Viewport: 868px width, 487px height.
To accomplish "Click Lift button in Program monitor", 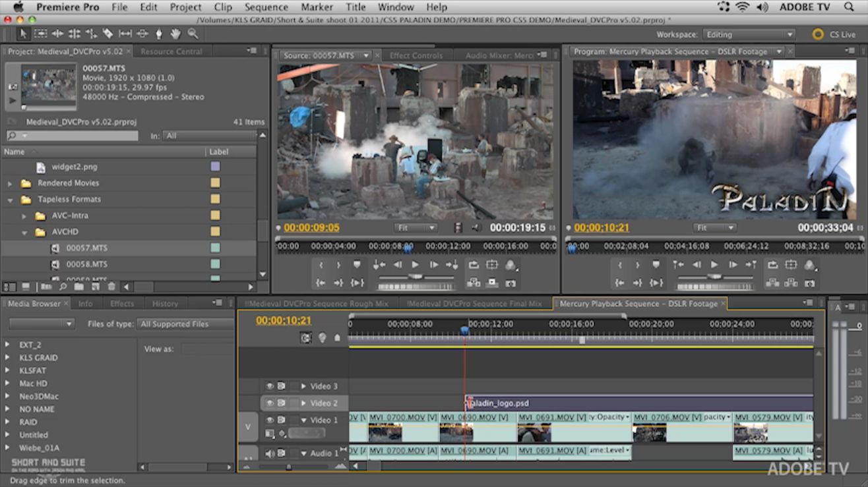I will click(x=772, y=283).
